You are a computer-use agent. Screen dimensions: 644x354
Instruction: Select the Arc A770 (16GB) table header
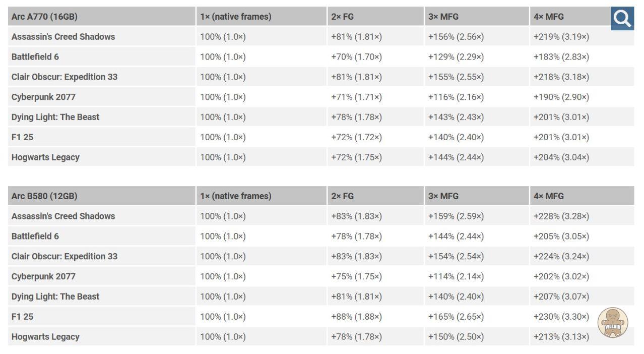coord(44,17)
